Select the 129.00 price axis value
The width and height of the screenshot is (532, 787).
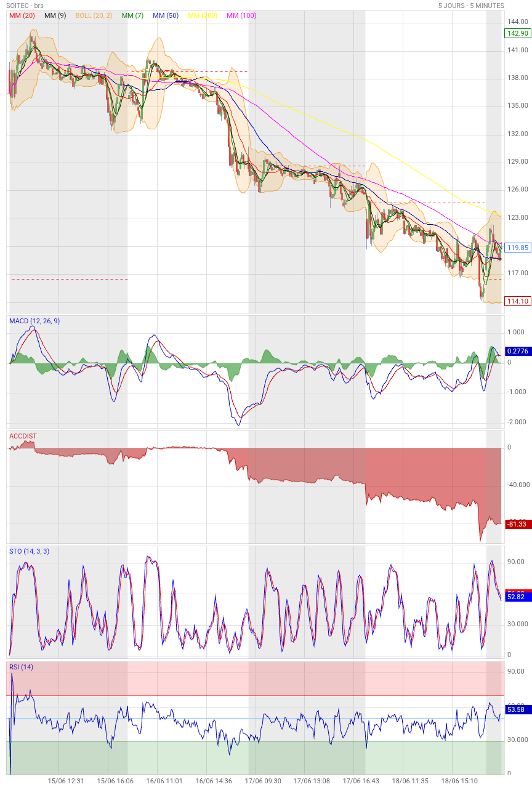517,161
